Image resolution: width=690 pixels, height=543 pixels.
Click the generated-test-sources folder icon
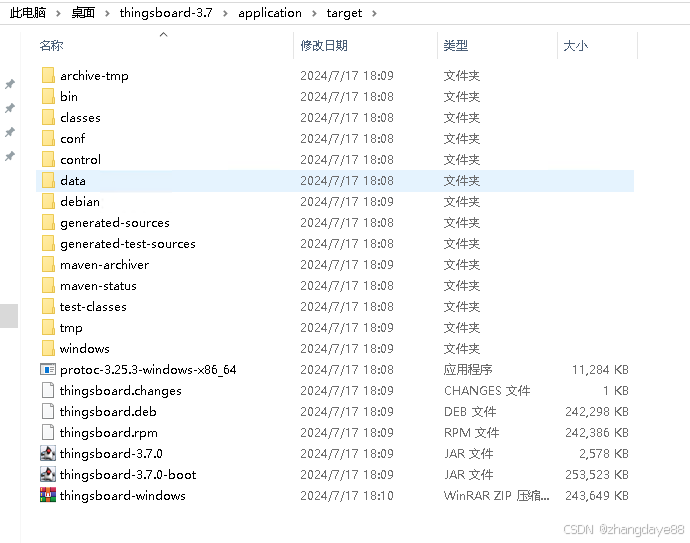point(48,243)
